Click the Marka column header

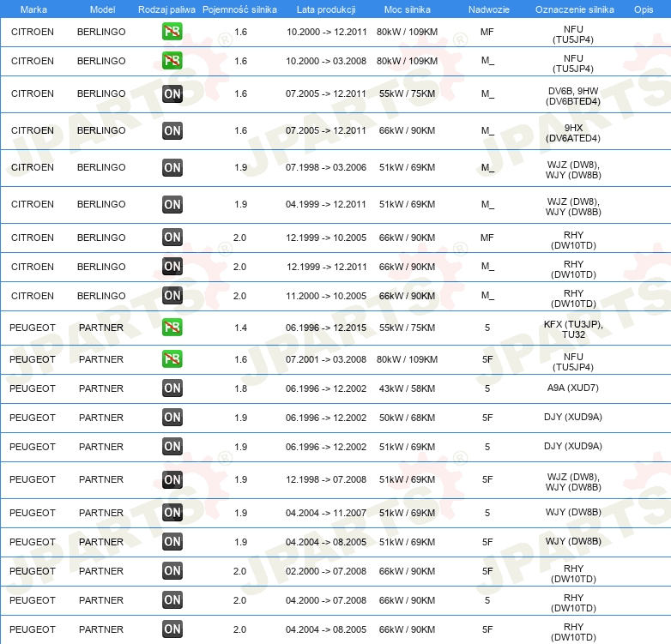[33, 9]
